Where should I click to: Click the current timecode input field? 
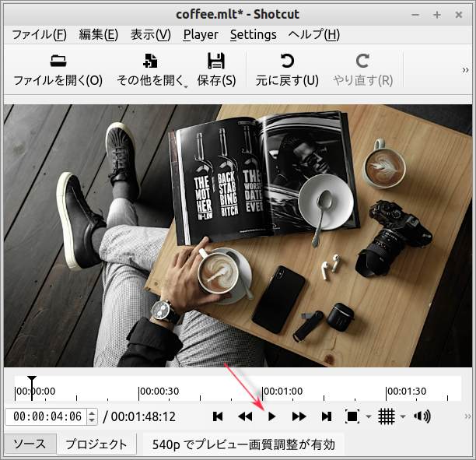pos(45,416)
